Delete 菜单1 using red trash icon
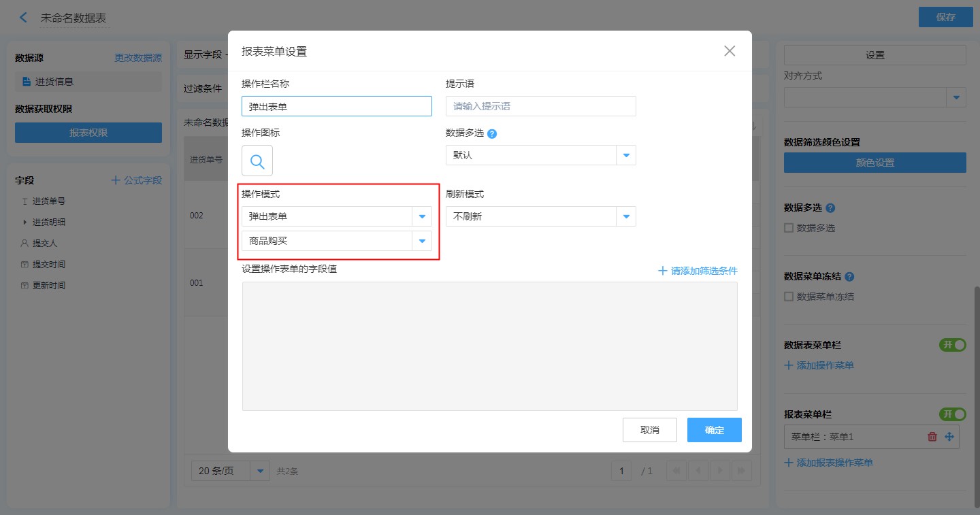 (x=932, y=437)
